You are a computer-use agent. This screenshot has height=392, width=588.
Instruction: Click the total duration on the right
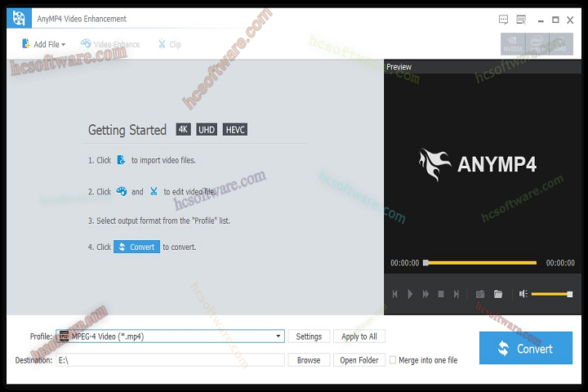coord(560,263)
